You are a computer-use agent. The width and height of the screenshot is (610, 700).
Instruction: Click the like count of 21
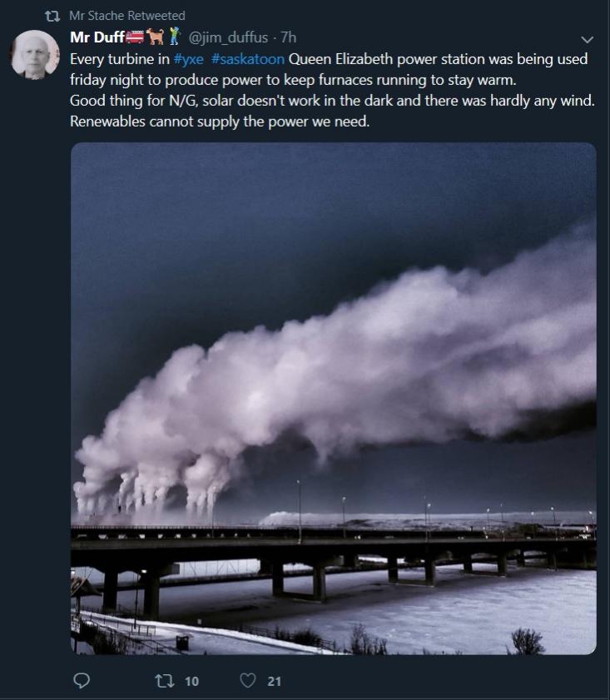pyautogui.click(x=275, y=681)
